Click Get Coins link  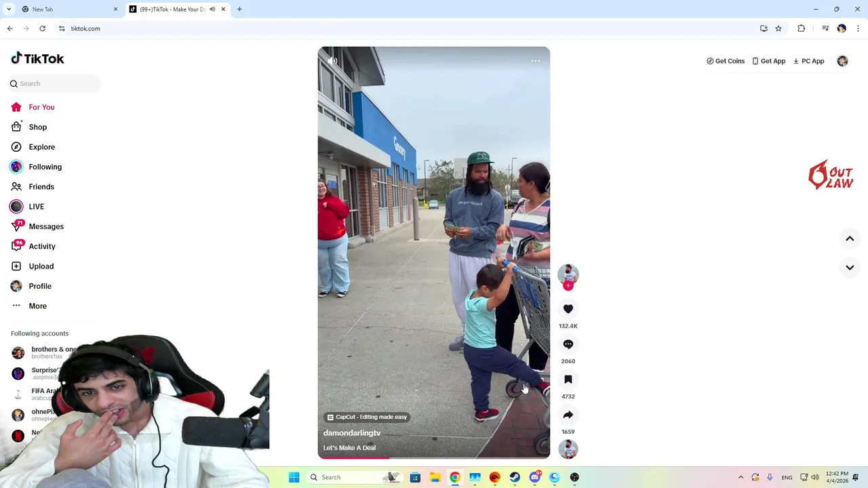[726, 61]
